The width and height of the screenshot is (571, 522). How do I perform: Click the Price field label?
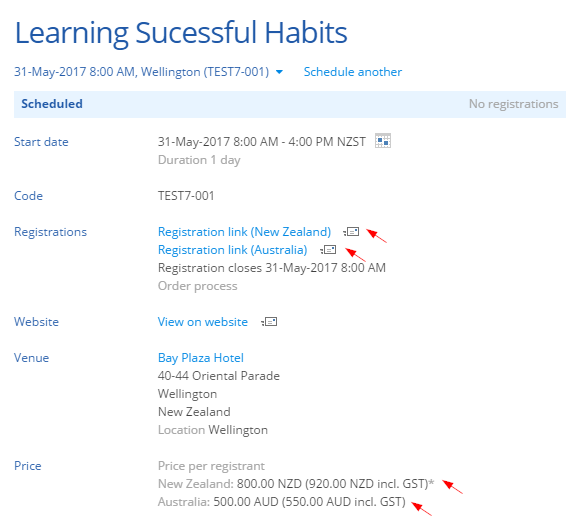(x=28, y=466)
